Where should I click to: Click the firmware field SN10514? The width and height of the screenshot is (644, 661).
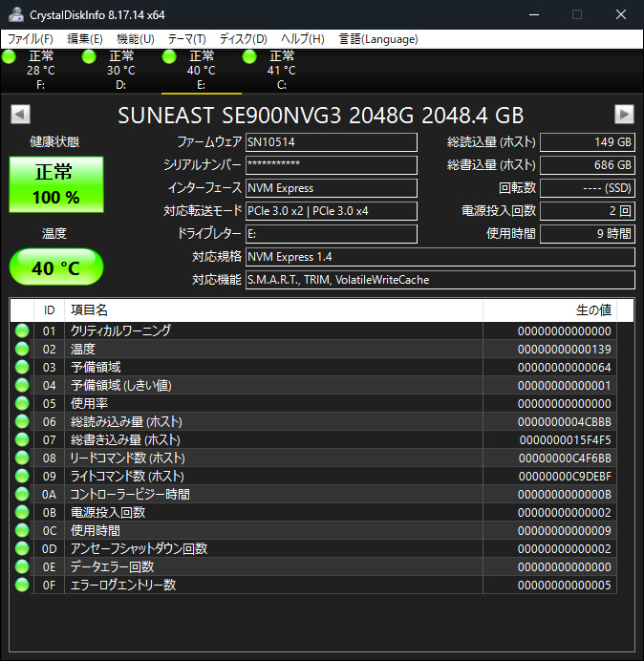(x=332, y=142)
